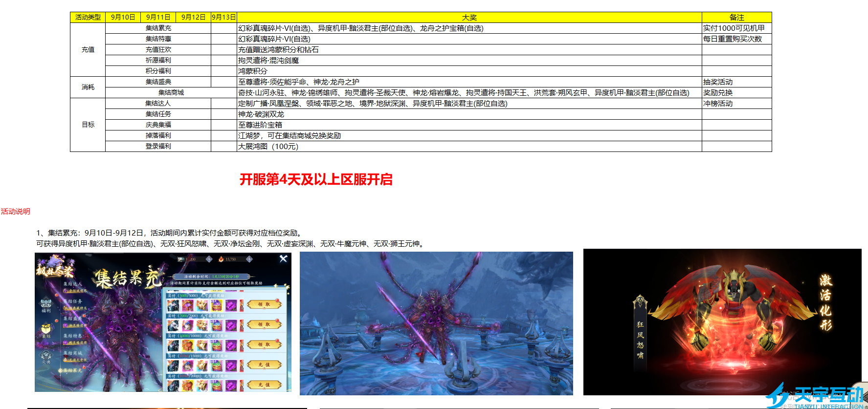Click the 大奖 column header

pos(469,17)
